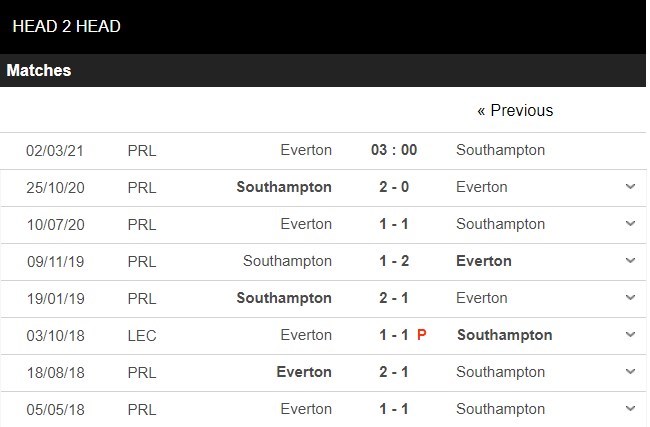Open Everton team in the 02/03/21 row
650x427 pixels.
click(x=306, y=150)
